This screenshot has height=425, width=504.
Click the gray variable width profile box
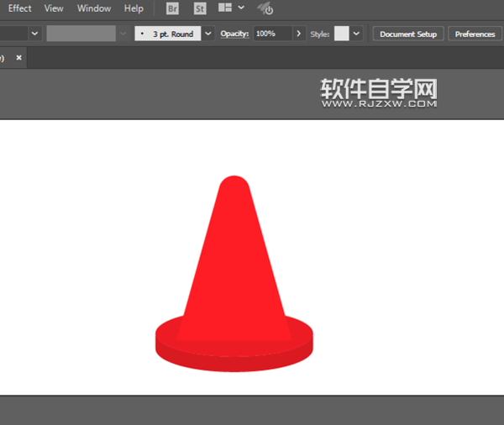(x=81, y=34)
